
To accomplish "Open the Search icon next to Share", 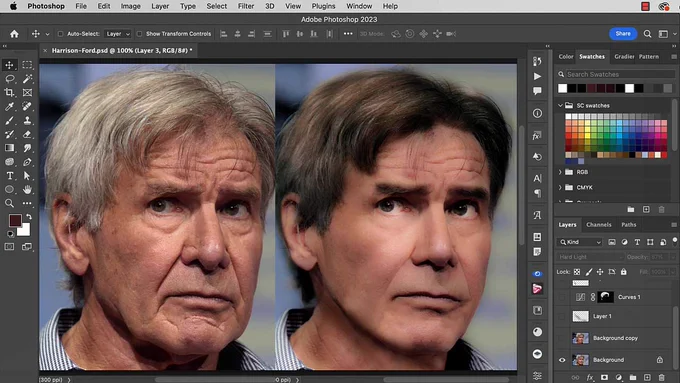I will point(647,34).
